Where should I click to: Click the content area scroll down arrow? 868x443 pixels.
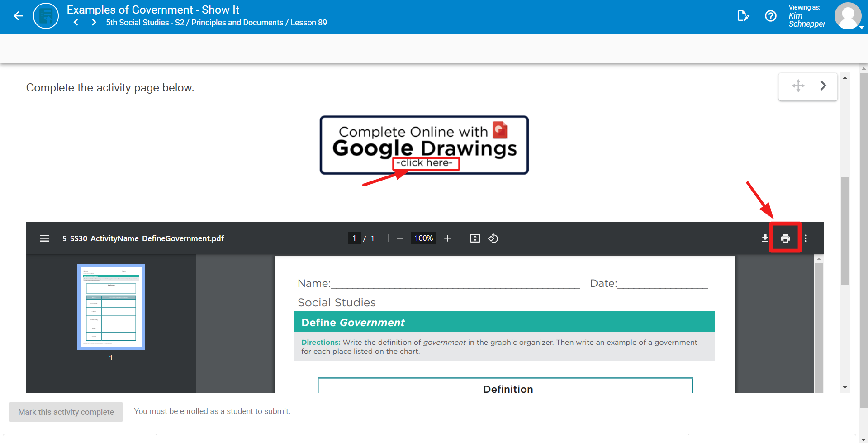point(845,388)
